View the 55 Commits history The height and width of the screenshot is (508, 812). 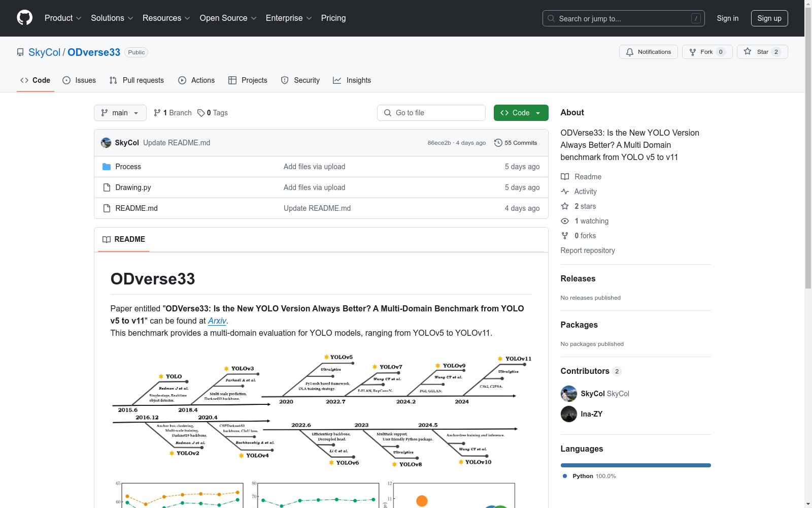(516, 143)
